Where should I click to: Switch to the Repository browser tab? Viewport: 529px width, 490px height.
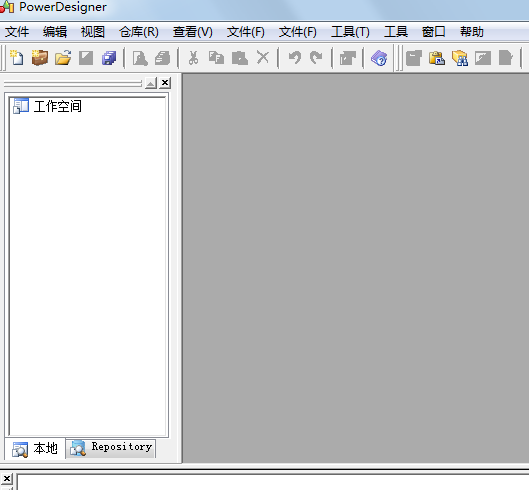tap(111, 448)
